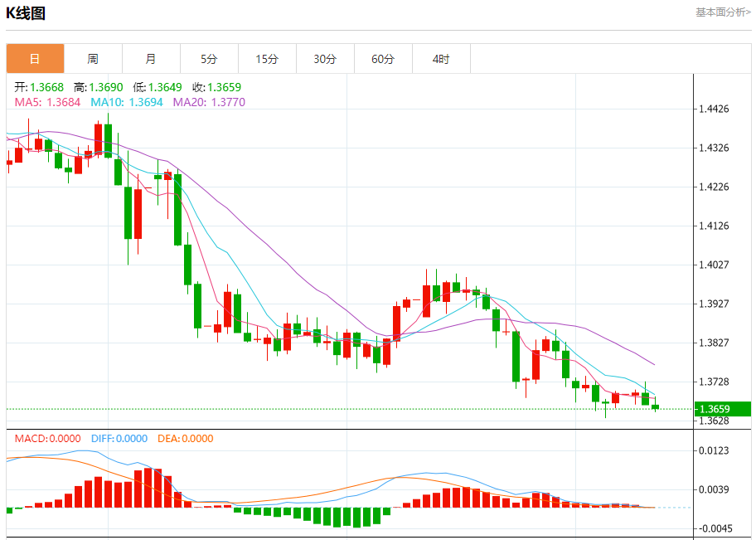Click the MA5: 1.3684 label
The image size is (756, 540).
coord(47,102)
